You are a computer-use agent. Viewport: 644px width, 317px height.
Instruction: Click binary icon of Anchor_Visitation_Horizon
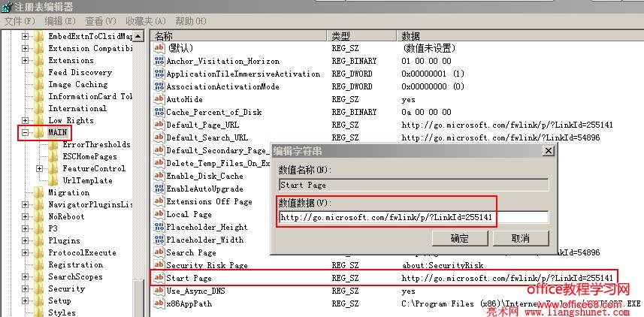tap(159, 61)
